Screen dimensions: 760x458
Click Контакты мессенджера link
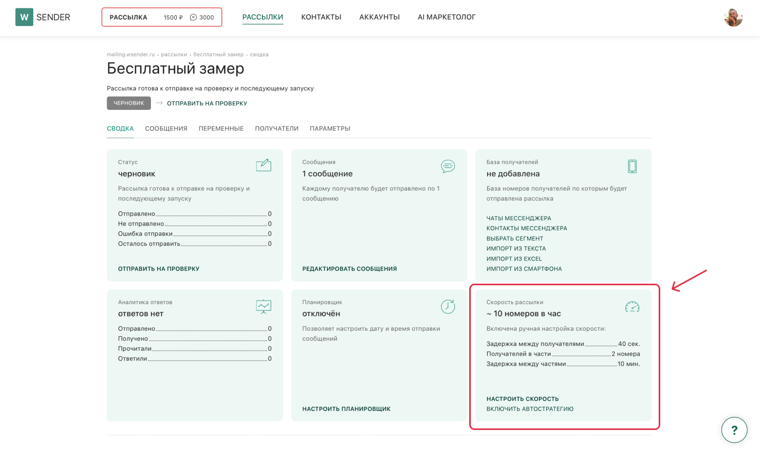click(527, 228)
